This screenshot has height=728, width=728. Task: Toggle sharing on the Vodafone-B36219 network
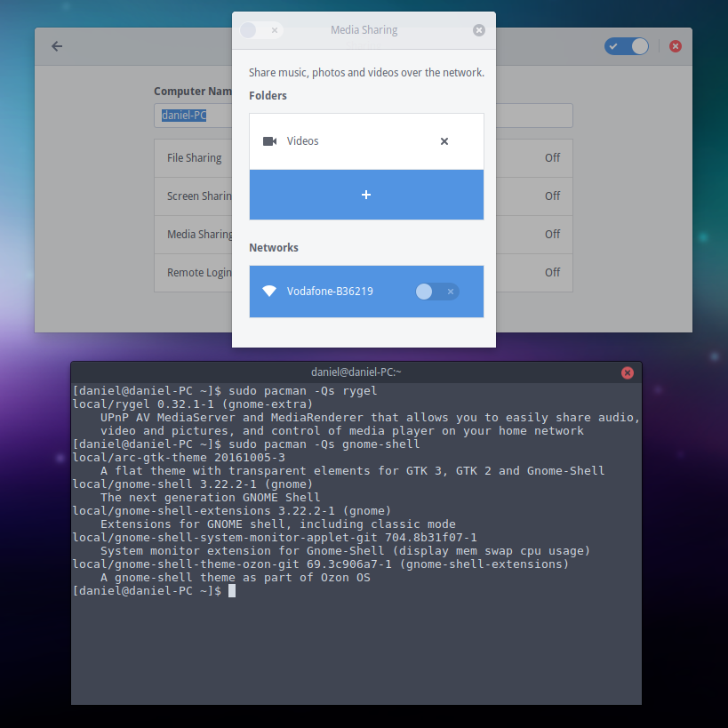(x=437, y=292)
